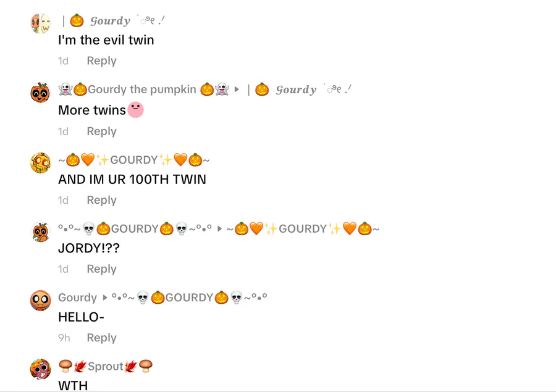This screenshot has height=392, width=556.
Task: Click replied-to skull GOURDY name in HELLO- comment
Action: (x=190, y=298)
